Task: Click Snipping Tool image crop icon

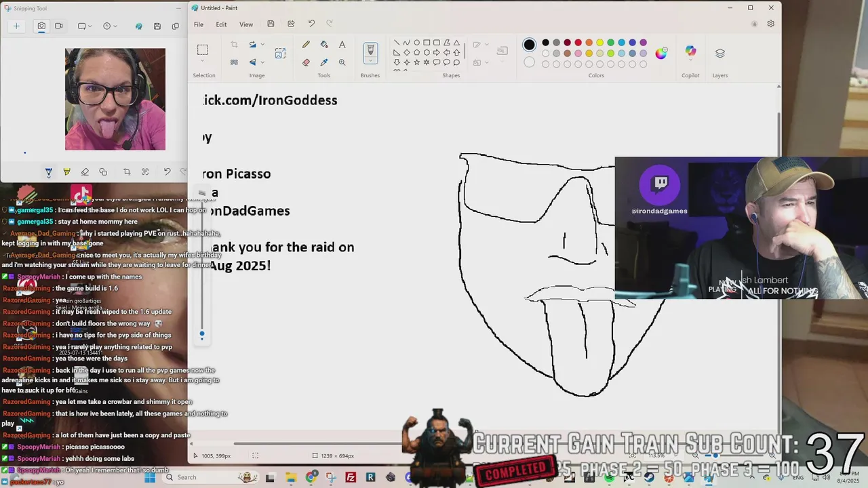Action: click(x=127, y=172)
